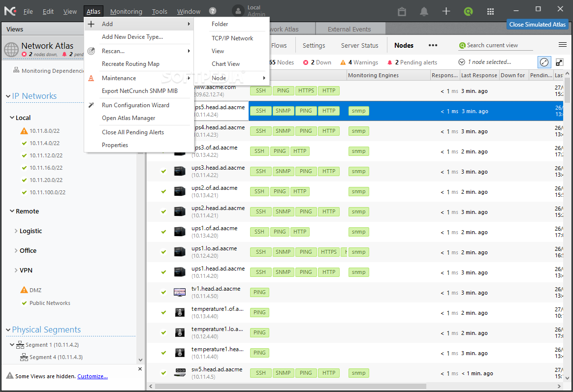573x392 pixels.
Task: Expand the VPN folder
Action: pos(16,271)
